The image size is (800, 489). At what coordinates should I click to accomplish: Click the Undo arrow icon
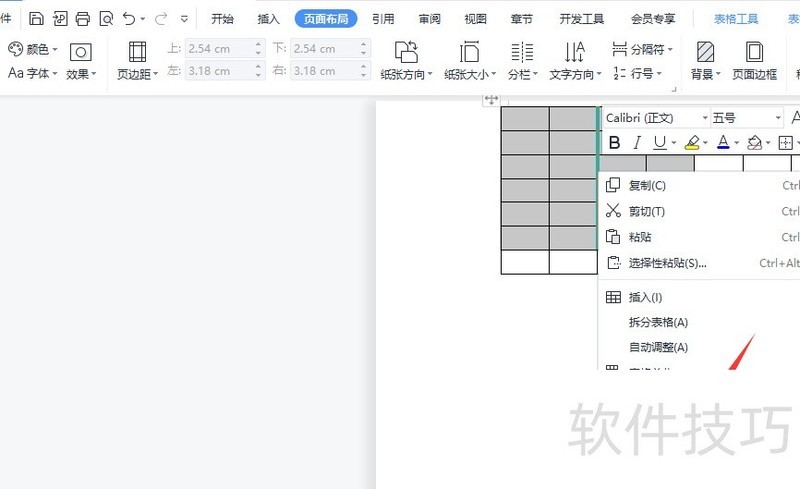(x=129, y=19)
